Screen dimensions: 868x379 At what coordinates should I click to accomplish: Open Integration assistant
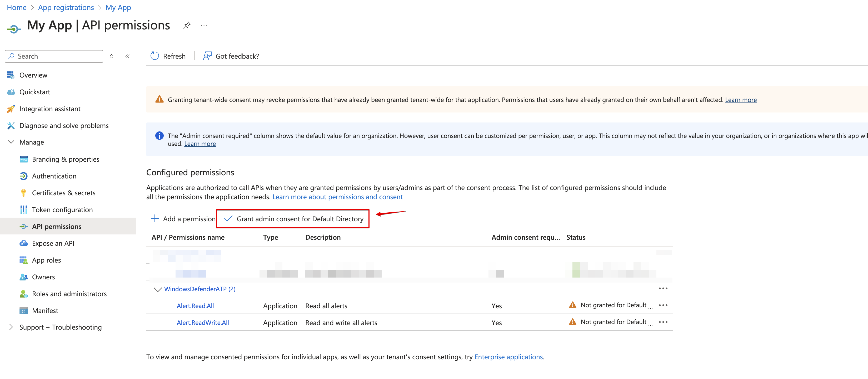coord(50,108)
